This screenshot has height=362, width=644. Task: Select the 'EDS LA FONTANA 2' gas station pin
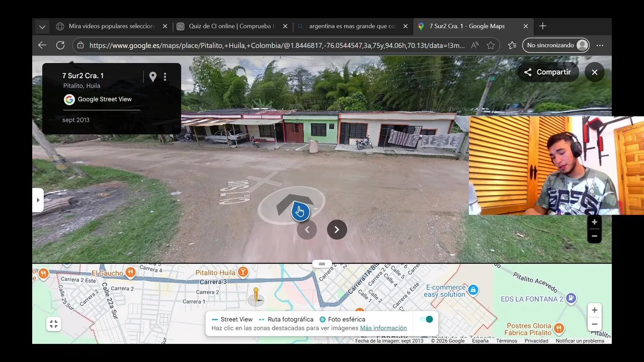[x=571, y=299]
